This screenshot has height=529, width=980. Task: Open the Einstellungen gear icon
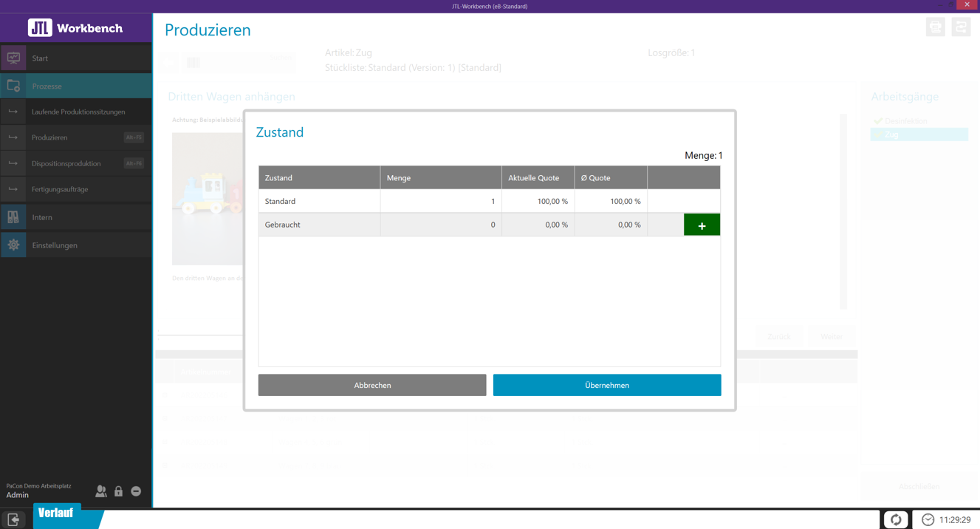point(15,244)
